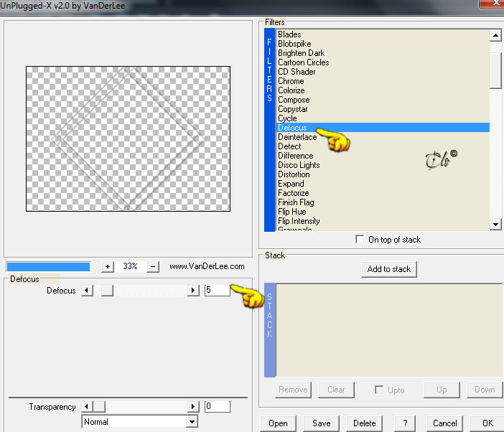Click filter list scroll up arrow
Viewport: 504px width, 432px height.
[x=495, y=35]
